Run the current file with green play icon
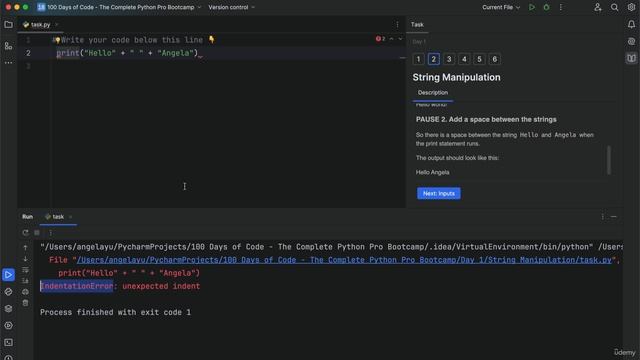 (531, 7)
